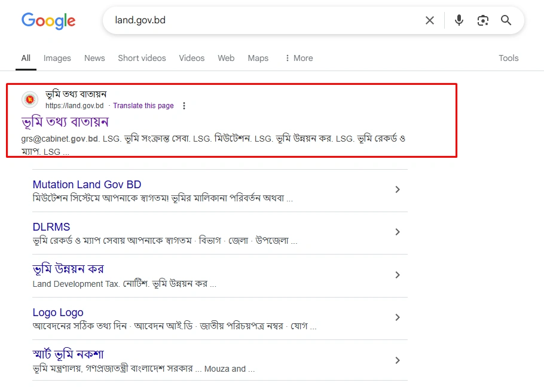Switch to the News tab

[x=94, y=59]
